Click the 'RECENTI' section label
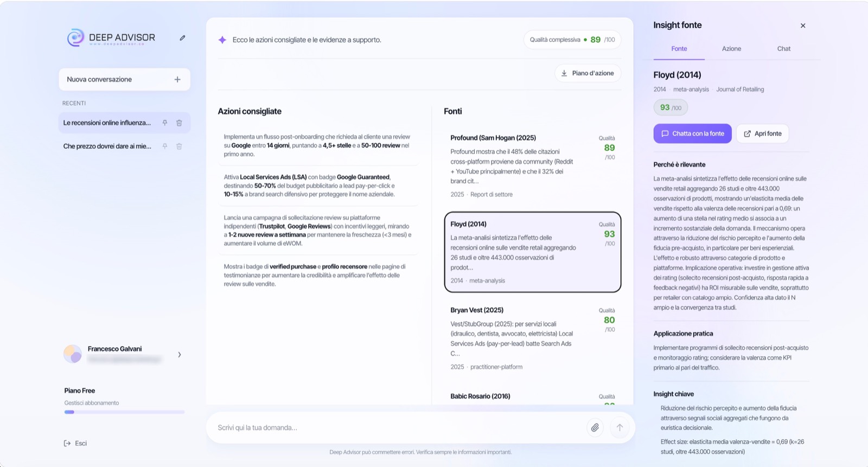The image size is (868, 467). [74, 103]
